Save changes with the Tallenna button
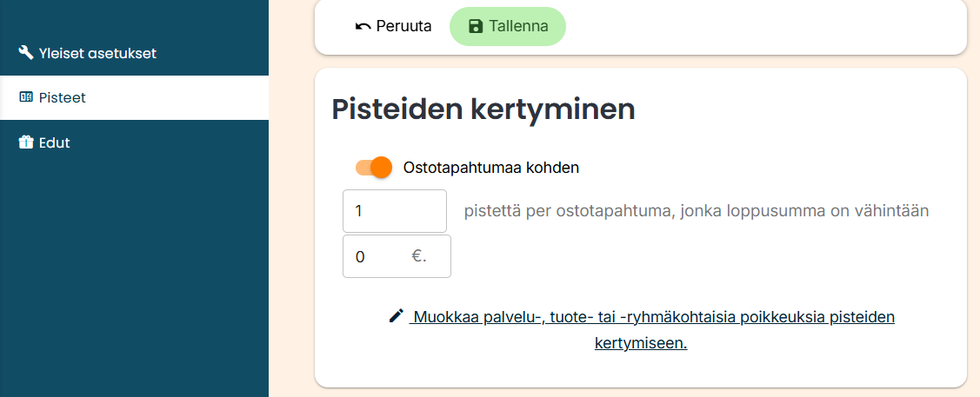The width and height of the screenshot is (980, 397). point(508,26)
